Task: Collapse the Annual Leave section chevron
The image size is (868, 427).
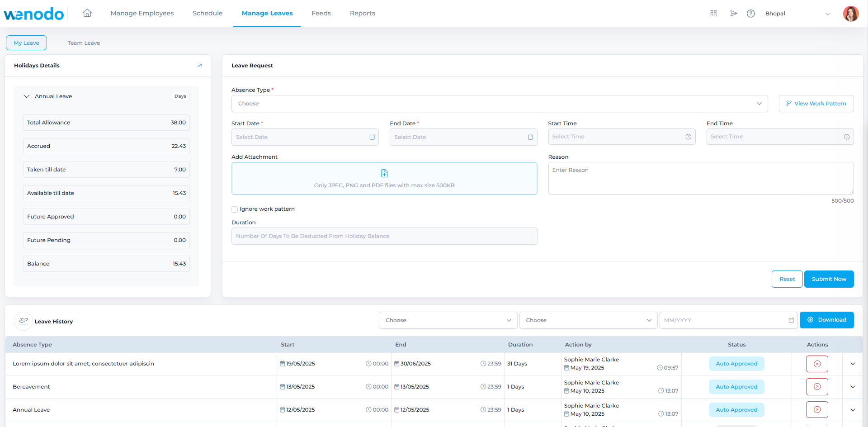Action: pyautogui.click(x=26, y=96)
